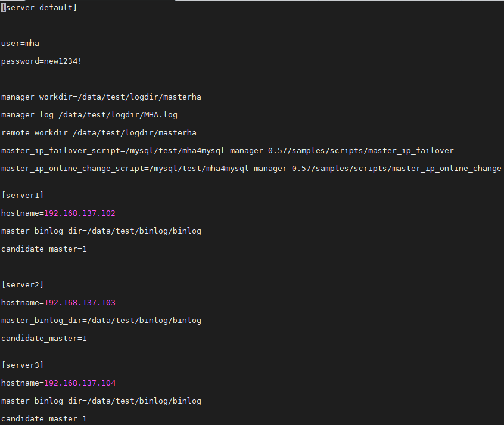Screen dimensions: 504x425
Task: Click candidate_master=1 under server2
Action: (x=43, y=339)
